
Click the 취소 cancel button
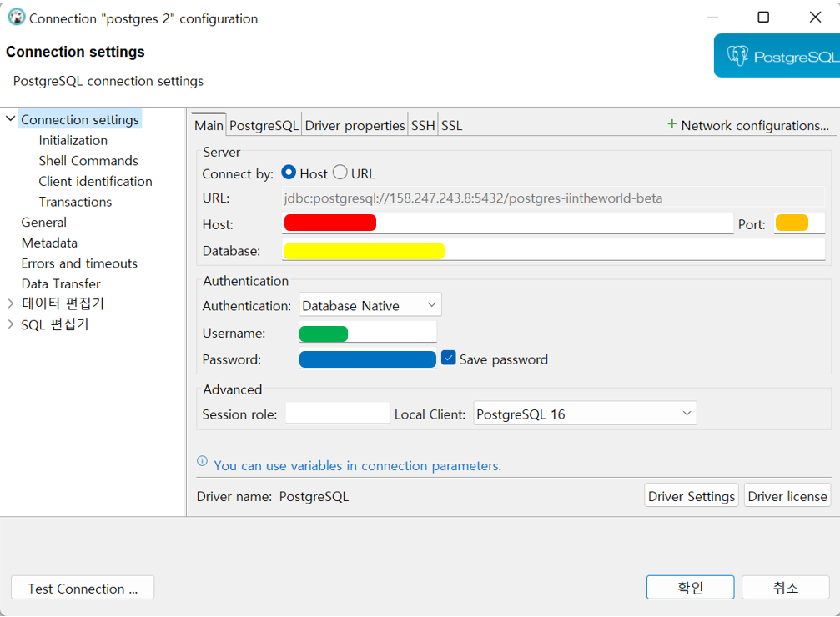point(785,588)
